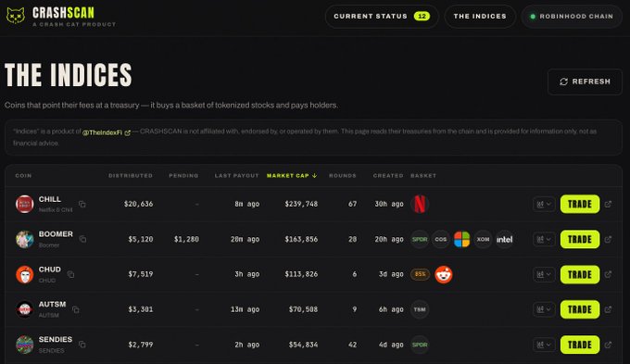Expand the chart dropdown for CHILL
The width and height of the screenshot is (630, 364).
pyautogui.click(x=544, y=204)
